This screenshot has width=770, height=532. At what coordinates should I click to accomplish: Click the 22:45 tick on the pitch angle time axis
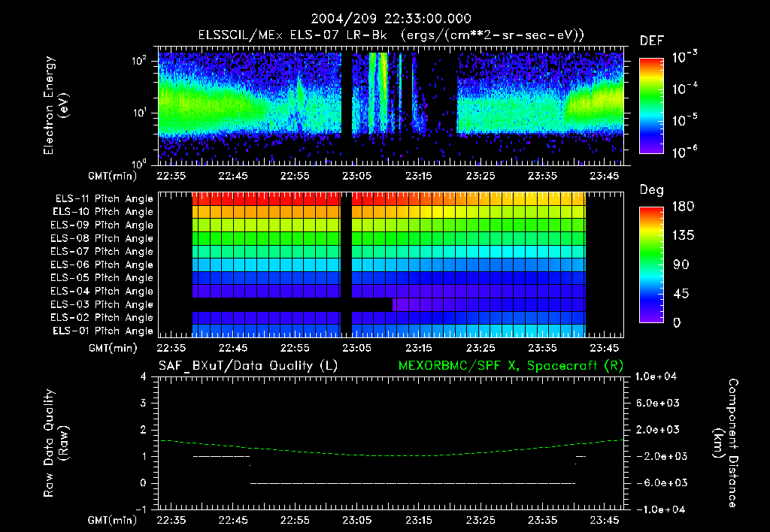click(x=233, y=348)
